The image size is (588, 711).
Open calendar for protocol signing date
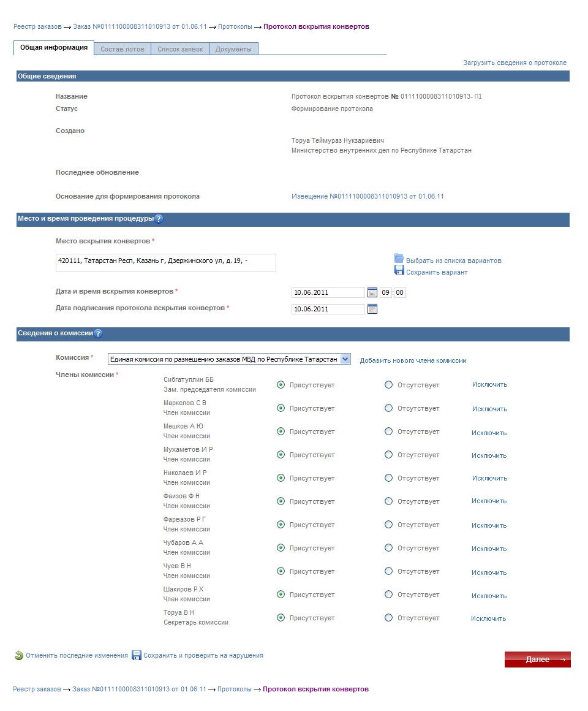pyautogui.click(x=372, y=310)
